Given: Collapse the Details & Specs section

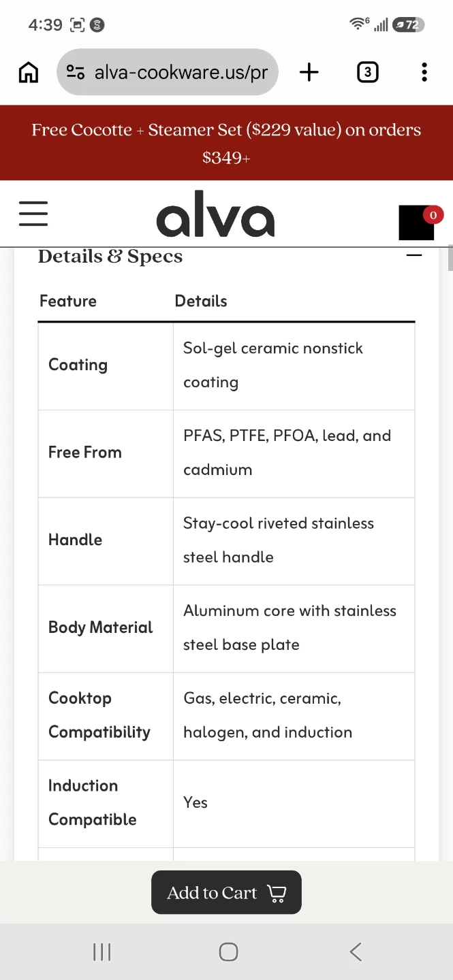Looking at the screenshot, I should point(414,255).
